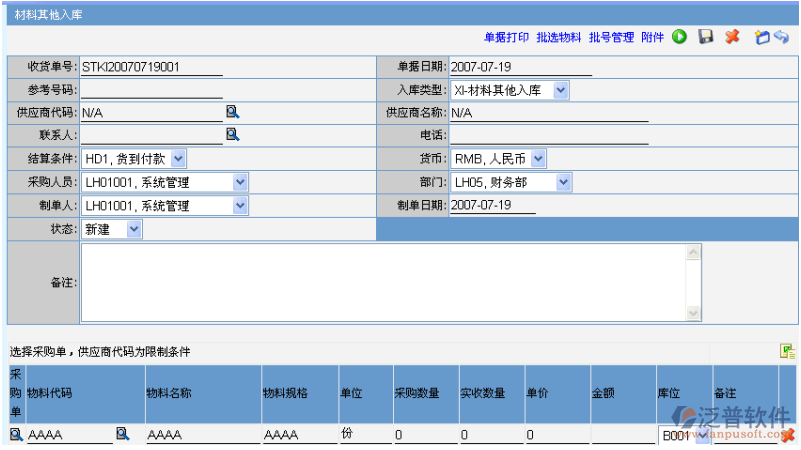The image size is (801, 450).
Task: Click the new document icon in toolbar
Action: 762,37
